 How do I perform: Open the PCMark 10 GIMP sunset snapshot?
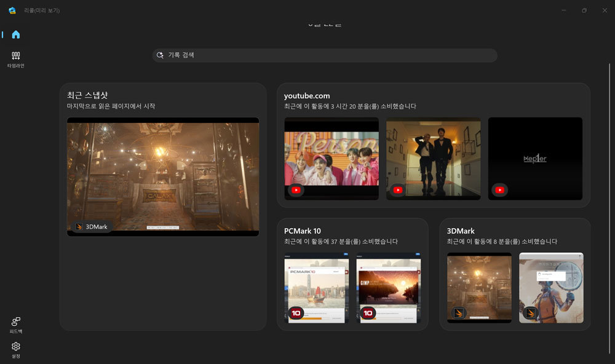tap(388, 288)
